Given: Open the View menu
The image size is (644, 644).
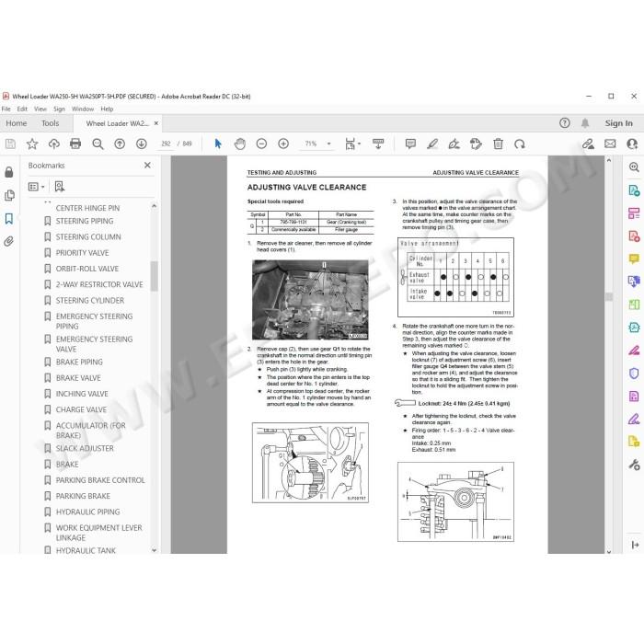Looking at the screenshot, I should click(40, 109).
